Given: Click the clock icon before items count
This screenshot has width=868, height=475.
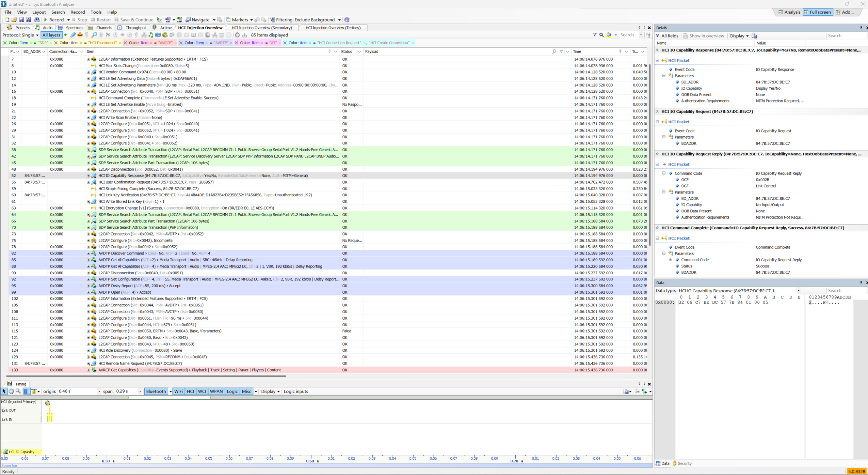Looking at the screenshot, I should click(237, 35).
